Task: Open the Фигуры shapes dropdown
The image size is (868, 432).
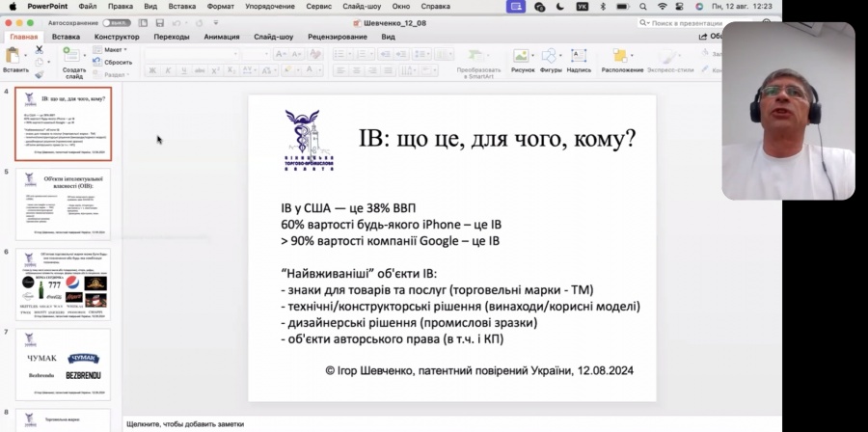Action: [560, 55]
